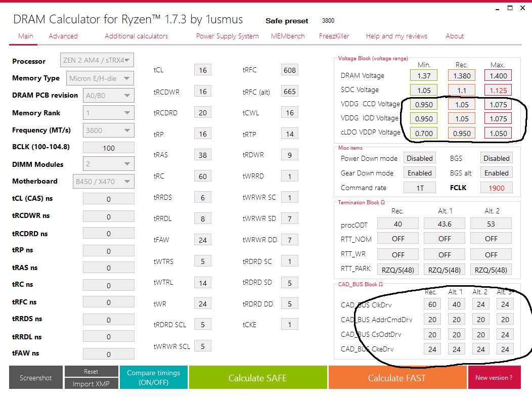Click the Calculate SAFE button

click(x=258, y=377)
